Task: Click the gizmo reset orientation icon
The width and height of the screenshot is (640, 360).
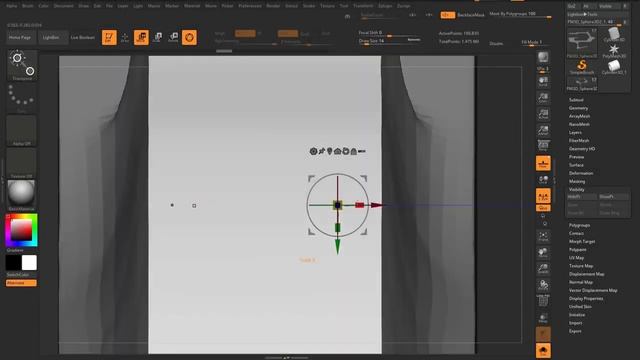Action: point(346,151)
